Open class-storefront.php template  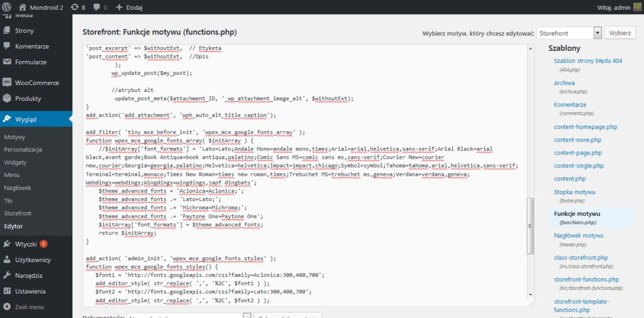(580, 258)
